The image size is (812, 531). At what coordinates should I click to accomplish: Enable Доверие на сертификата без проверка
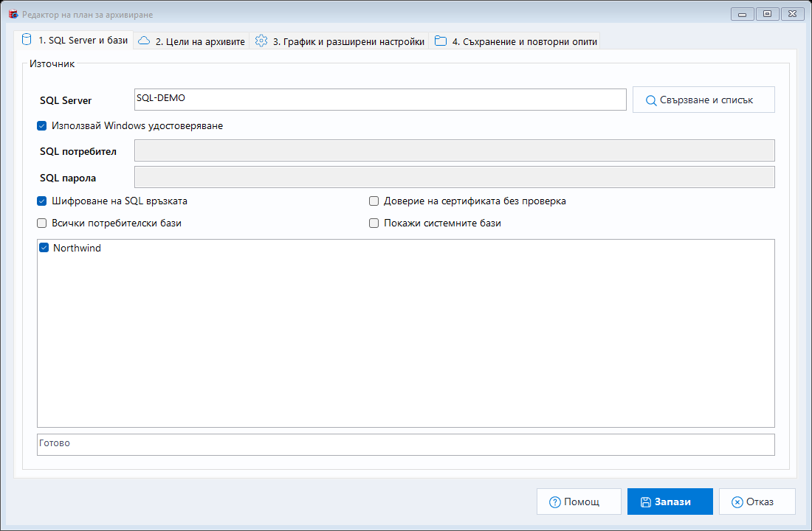coord(374,201)
